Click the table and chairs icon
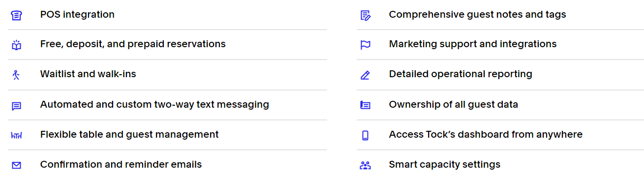Screen dimensions: 644x178 (x=16, y=135)
